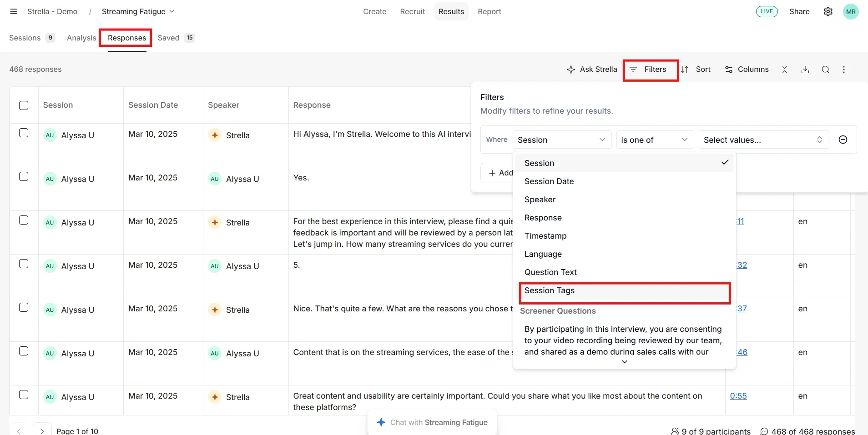Collapse rows with the collapse icon
This screenshot has width=868, height=435.
(x=785, y=70)
